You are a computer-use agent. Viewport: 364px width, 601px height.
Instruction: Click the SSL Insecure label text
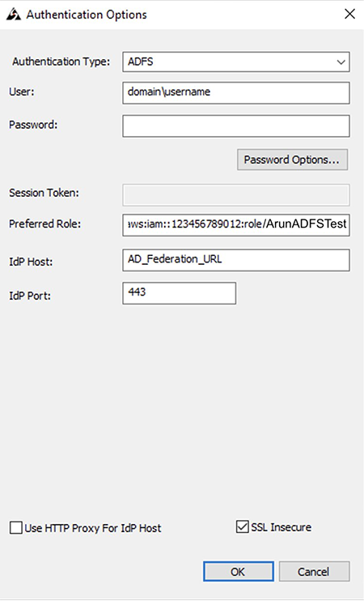[281, 527]
